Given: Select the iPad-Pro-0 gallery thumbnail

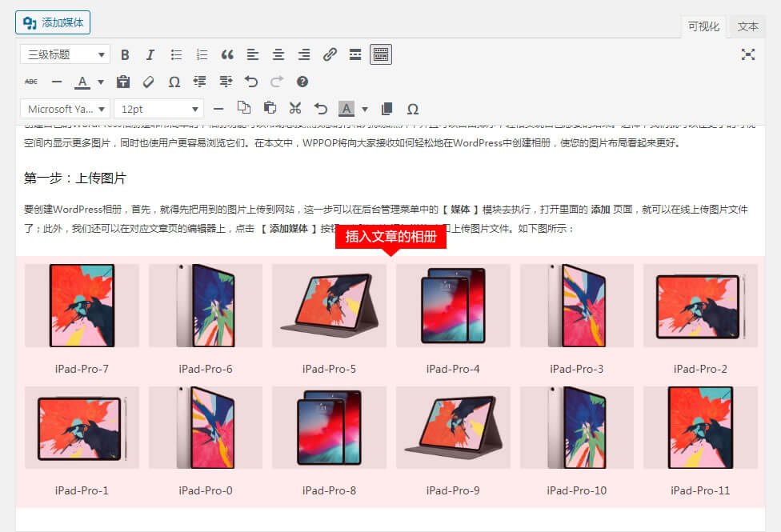Looking at the screenshot, I should (206, 428).
